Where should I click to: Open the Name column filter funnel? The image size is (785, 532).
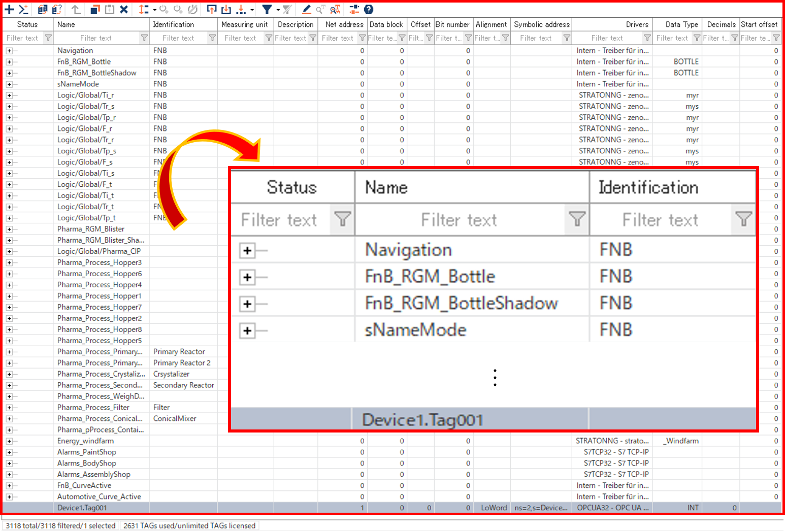point(144,38)
